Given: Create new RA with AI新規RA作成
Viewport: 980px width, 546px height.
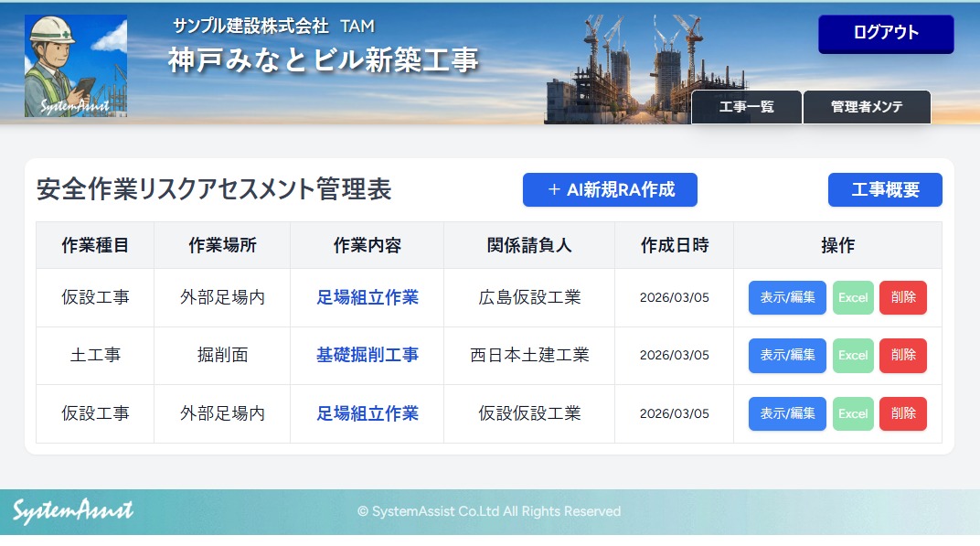Looking at the screenshot, I should pos(610,190).
